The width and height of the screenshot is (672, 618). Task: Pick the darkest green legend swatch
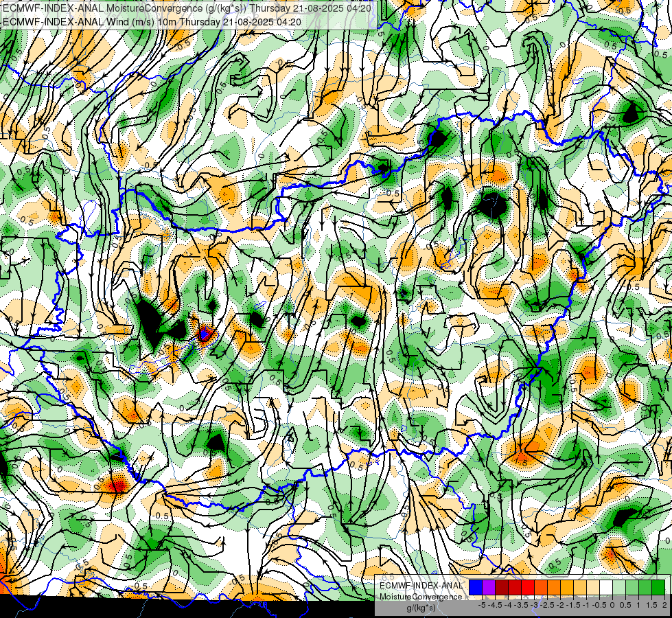pos(658,588)
